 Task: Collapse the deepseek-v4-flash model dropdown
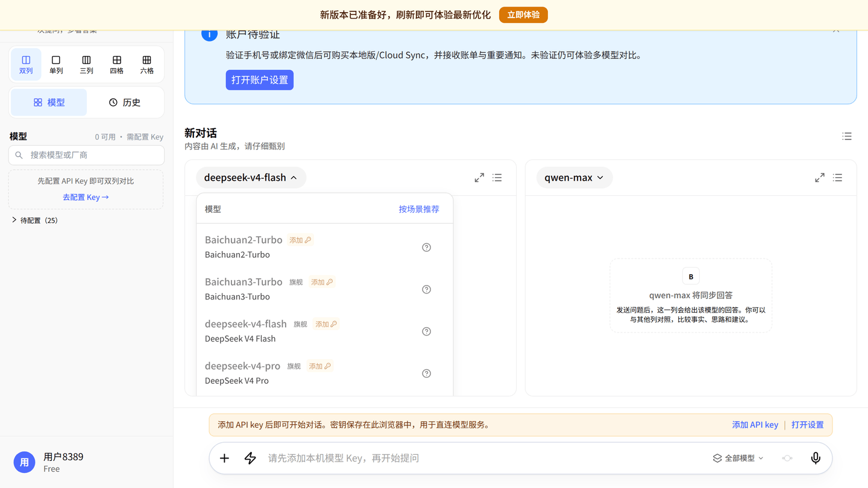pos(251,178)
